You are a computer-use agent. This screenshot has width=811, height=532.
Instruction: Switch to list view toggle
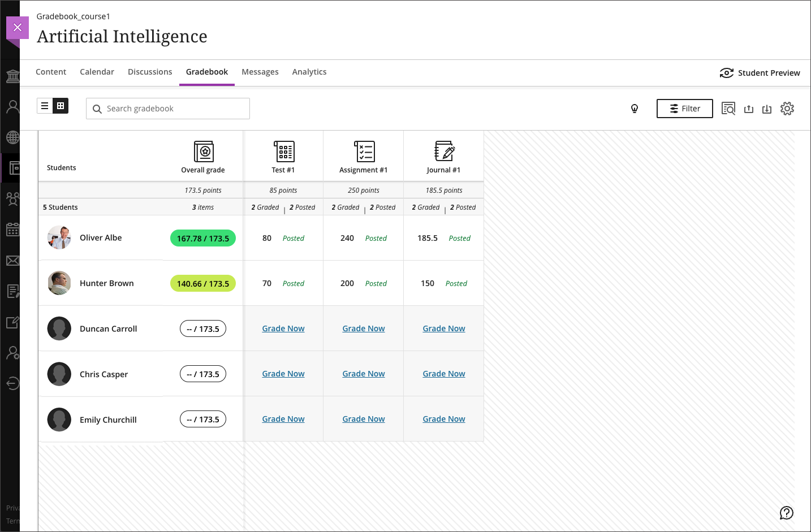point(45,106)
